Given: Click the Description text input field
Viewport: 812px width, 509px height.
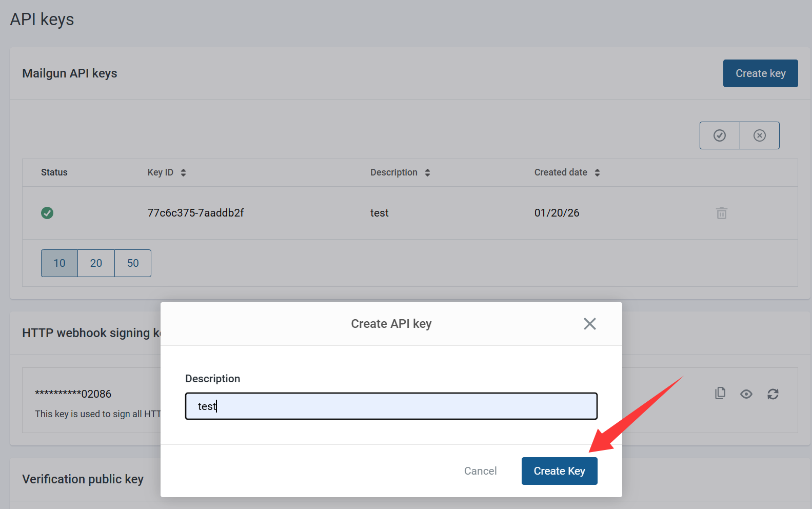Looking at the screenshot, I should point(391,406).
